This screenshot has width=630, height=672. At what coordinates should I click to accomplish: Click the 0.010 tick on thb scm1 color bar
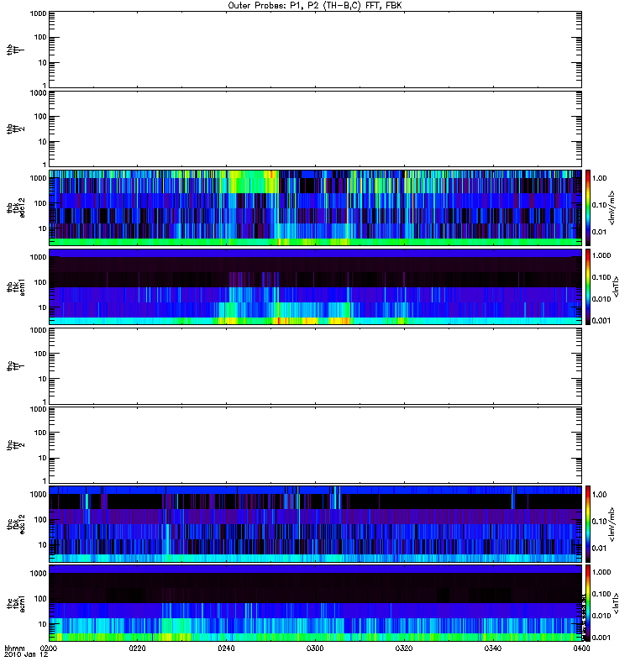point(601,299)
